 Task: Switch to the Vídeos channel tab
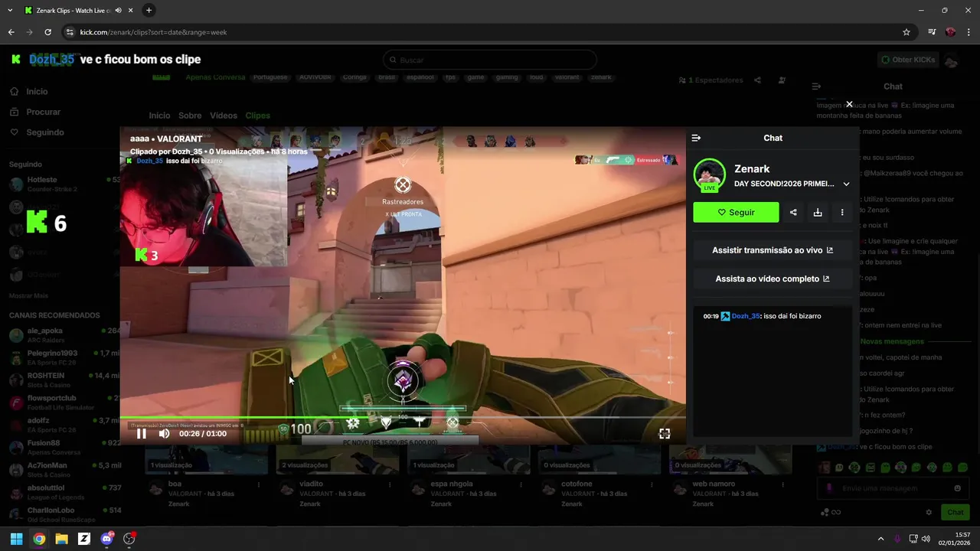(x=224, y=116)
